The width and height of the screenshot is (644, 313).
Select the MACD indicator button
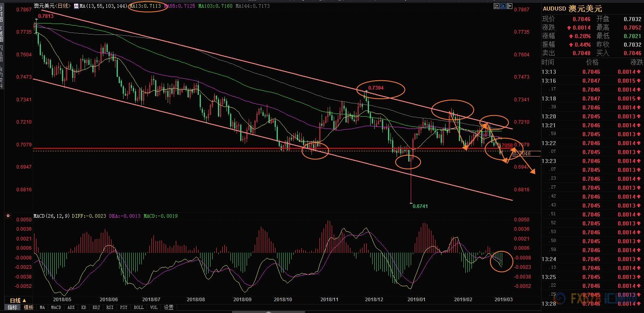56,308
